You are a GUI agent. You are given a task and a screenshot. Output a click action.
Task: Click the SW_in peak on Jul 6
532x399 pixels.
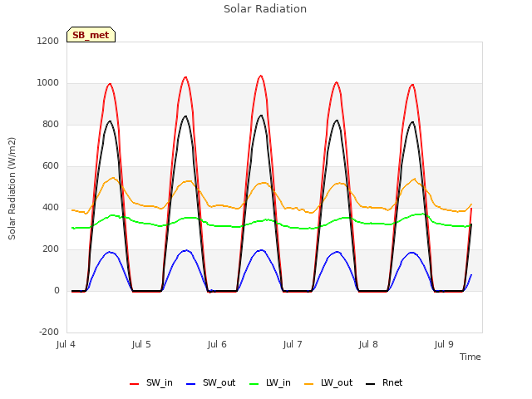pos(260,76)
